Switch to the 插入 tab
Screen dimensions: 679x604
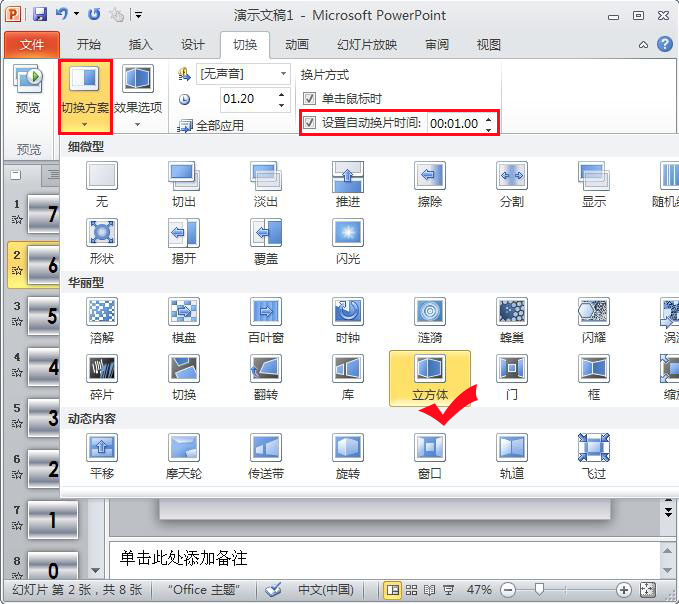[x=140, y=44]
